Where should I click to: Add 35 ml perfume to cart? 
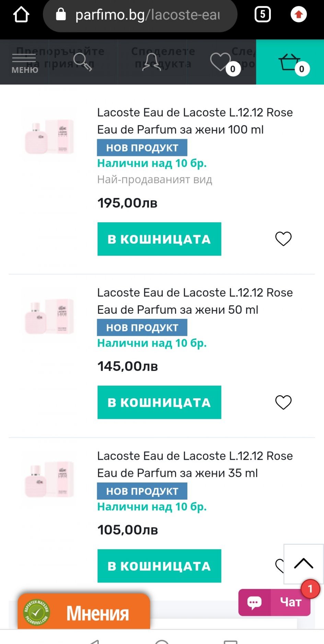pyautogui.click(x=159, y=566)
